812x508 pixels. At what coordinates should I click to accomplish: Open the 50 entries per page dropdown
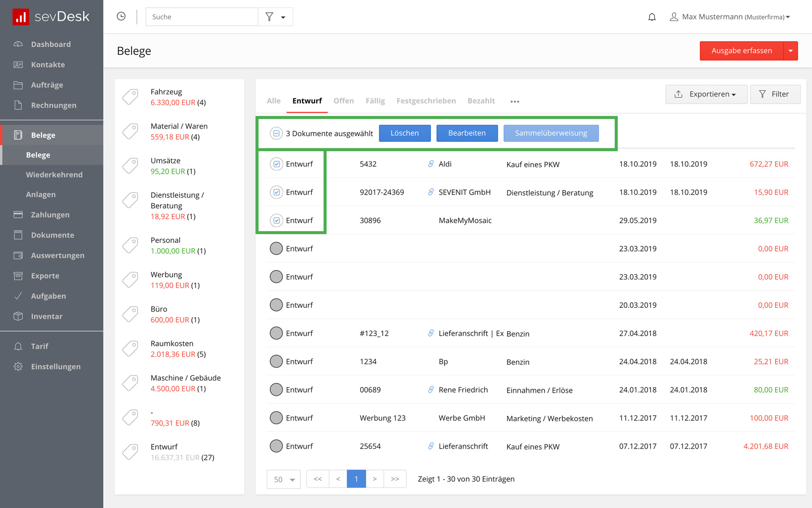pyautogui.click(x=284, y=479)
